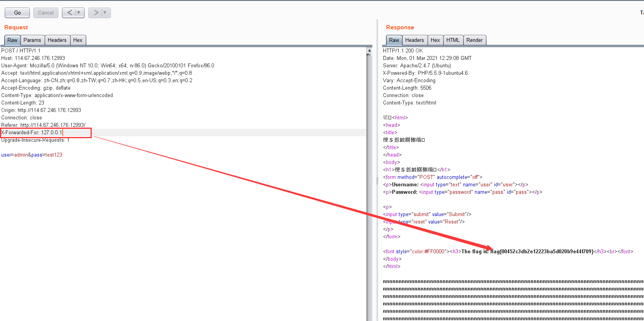This screenshot has height=321, width=644.
Task: Click the closing </html> tag line
Action: coord(392,266)
